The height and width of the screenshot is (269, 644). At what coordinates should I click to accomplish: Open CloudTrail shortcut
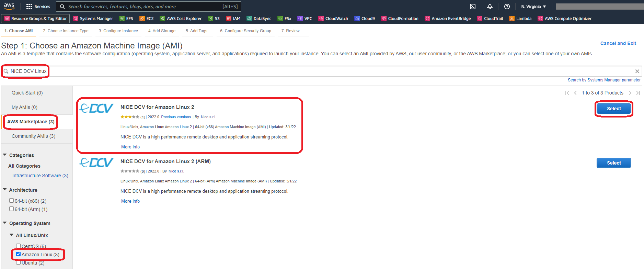490,19
